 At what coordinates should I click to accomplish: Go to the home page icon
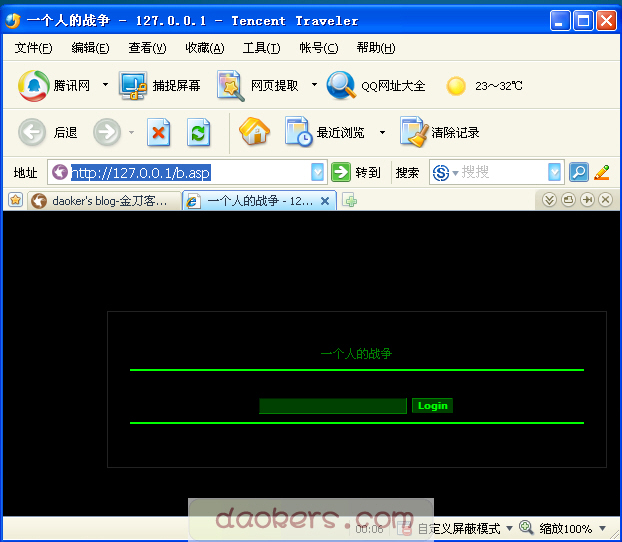(254, 131)
